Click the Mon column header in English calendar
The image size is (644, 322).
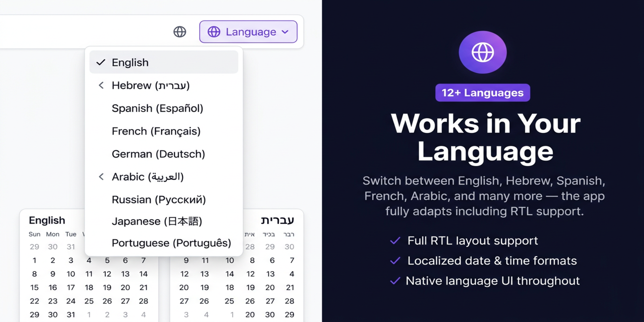(53, 234)
